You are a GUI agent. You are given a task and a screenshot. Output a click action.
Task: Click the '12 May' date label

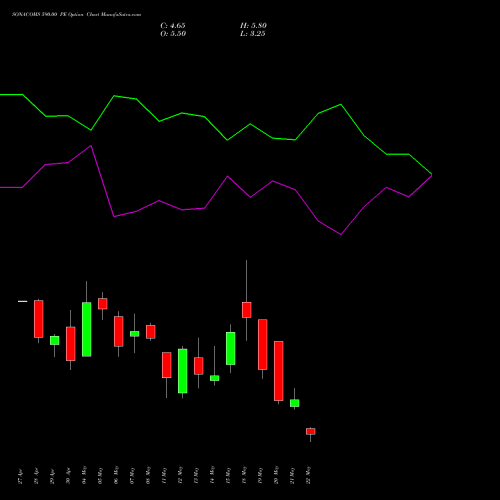[x=181, y=475]
